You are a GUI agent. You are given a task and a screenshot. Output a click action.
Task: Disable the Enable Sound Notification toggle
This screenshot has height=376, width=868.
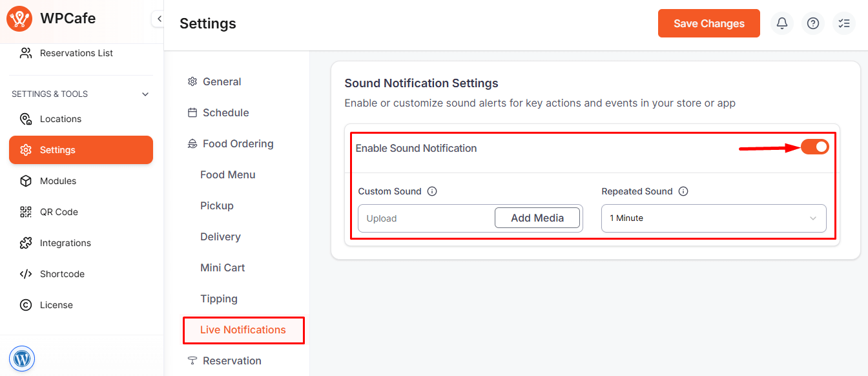pyautogui.click(x=815, y=147)
